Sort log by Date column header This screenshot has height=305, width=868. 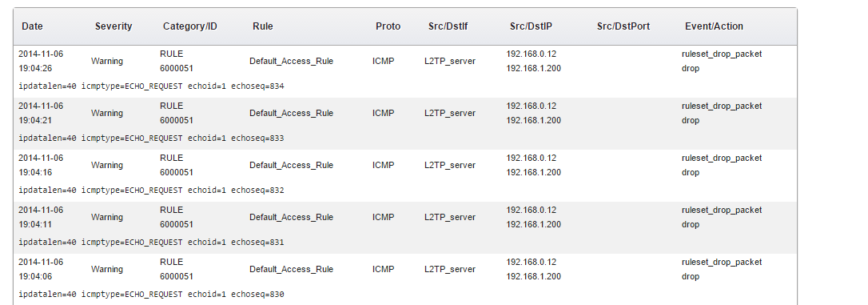point(32,26)
